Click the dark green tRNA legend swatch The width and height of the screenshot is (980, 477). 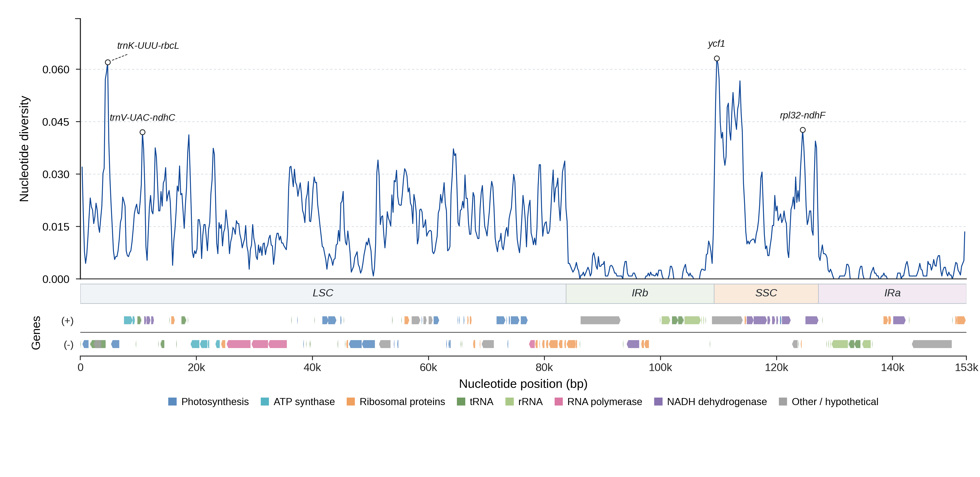coord(461,402)
